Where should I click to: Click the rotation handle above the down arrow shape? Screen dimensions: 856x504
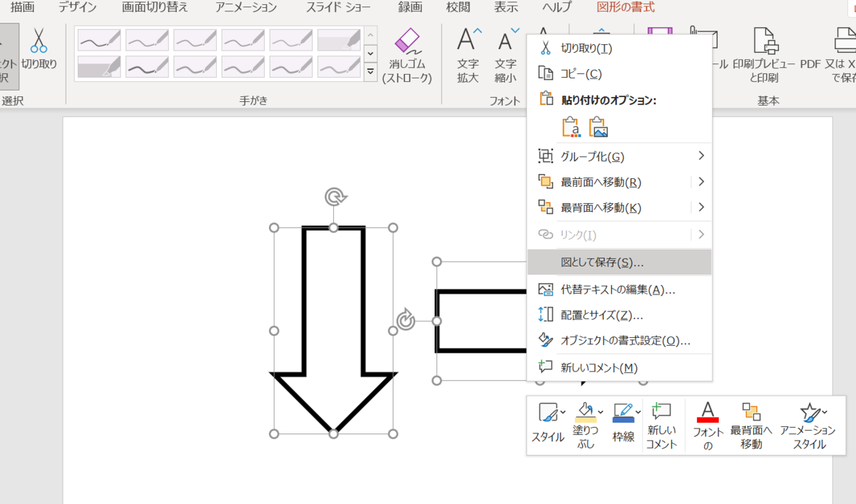tap(333, 197)
